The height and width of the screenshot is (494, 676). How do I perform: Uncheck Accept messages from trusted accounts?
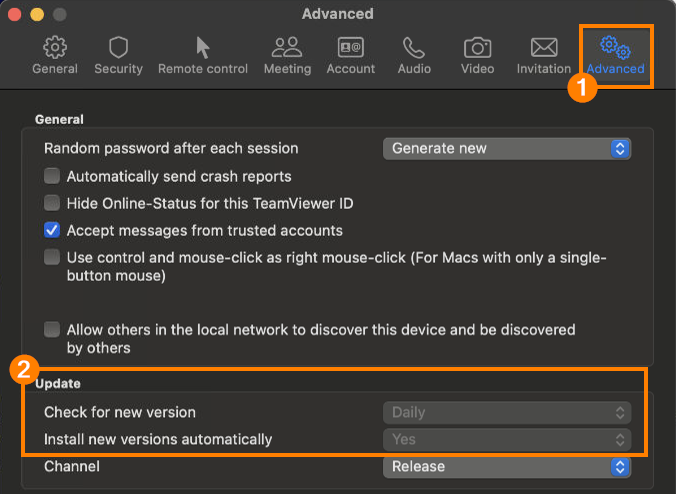(52, 230)
